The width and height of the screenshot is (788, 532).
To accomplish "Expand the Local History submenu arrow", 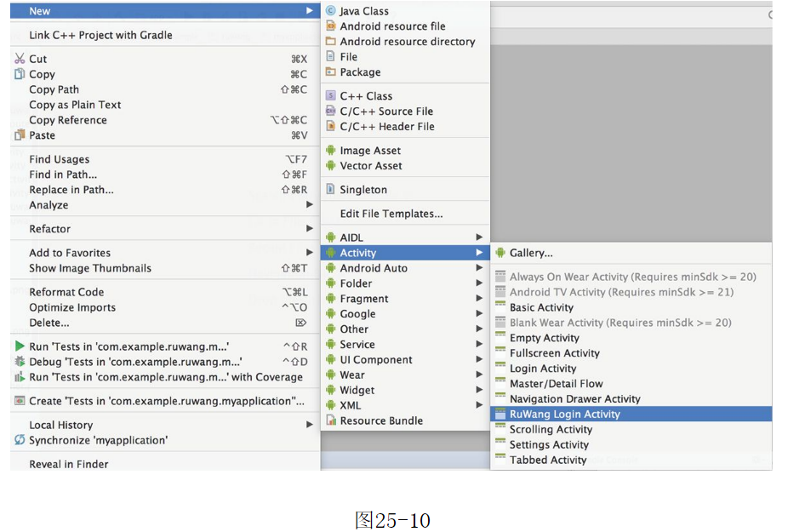I will tap(309, 425).
